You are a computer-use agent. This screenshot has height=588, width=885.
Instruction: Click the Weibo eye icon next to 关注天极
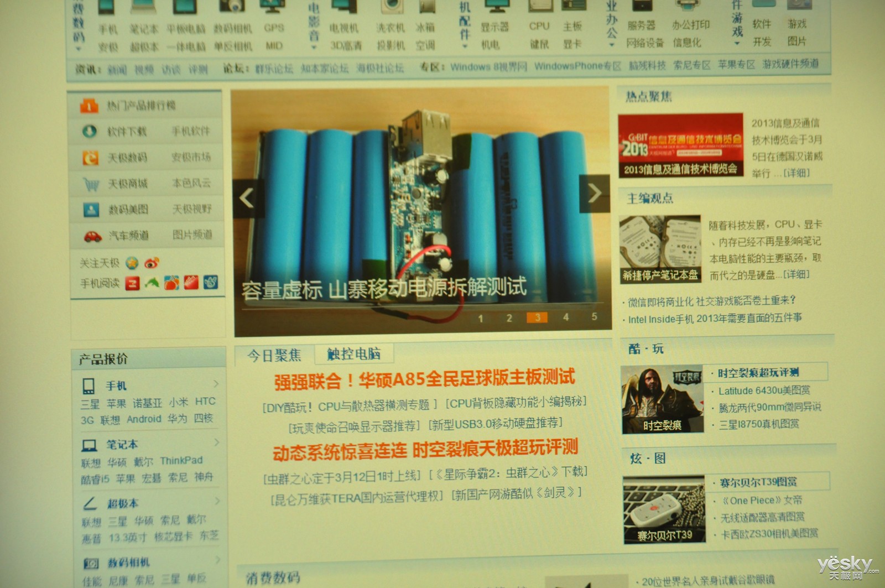point(152,263)
